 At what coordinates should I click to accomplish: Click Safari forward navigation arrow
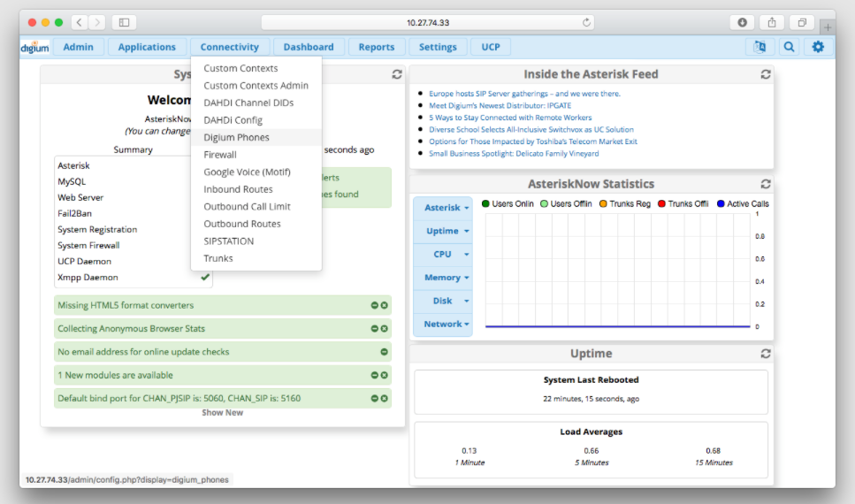(x=97, y=22)
